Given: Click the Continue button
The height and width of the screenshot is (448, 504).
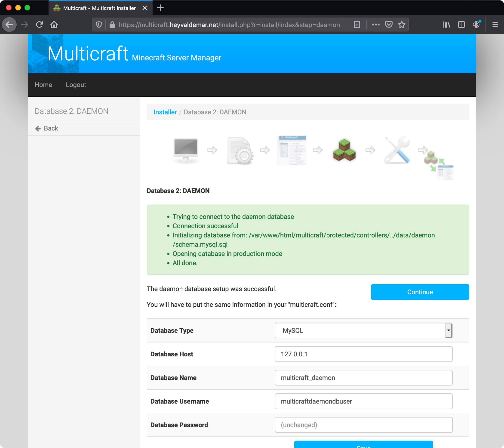Looking at the screenshot, I should click(420, 292).
